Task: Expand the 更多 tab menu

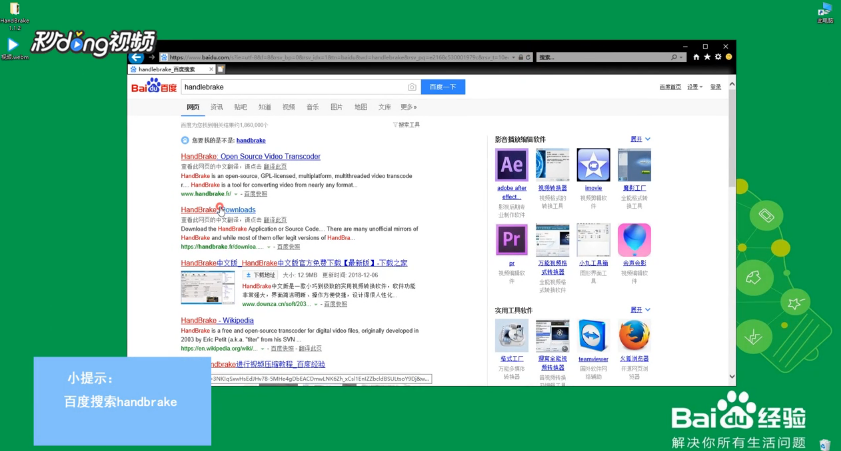Action: [409, 107]
